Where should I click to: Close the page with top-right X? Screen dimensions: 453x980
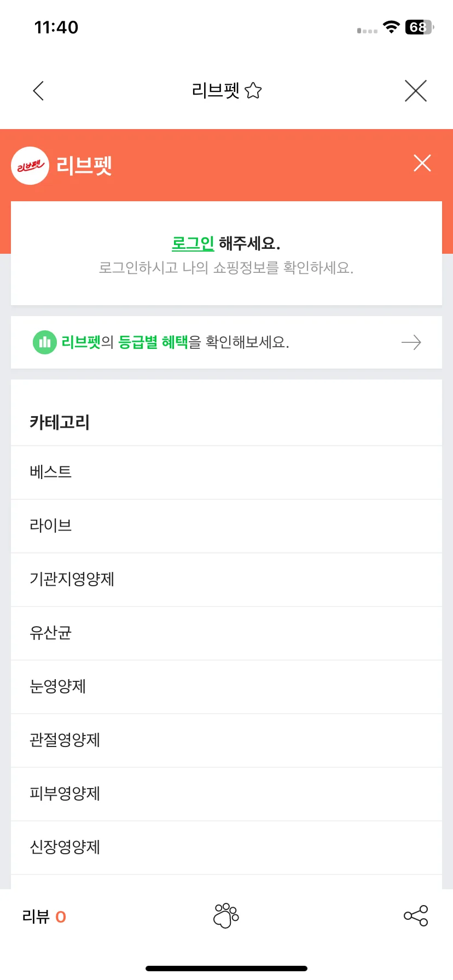click(x=416, y=91)
